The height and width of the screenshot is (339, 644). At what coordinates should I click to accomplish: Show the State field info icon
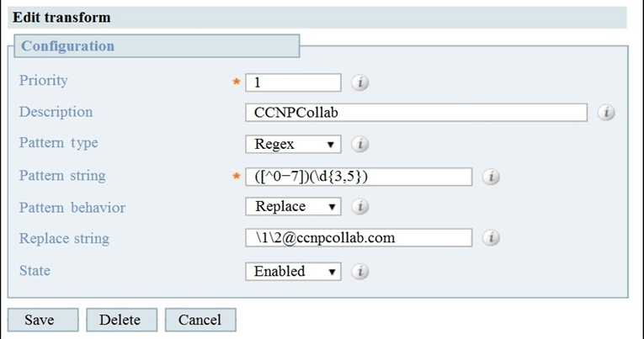coord(359,271)
